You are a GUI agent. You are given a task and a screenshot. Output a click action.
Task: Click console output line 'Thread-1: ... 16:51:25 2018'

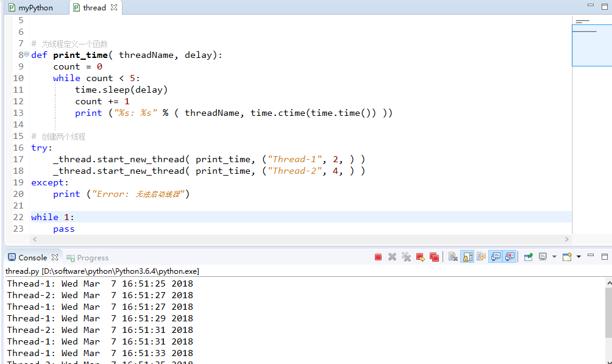click(x=100, y=284)
